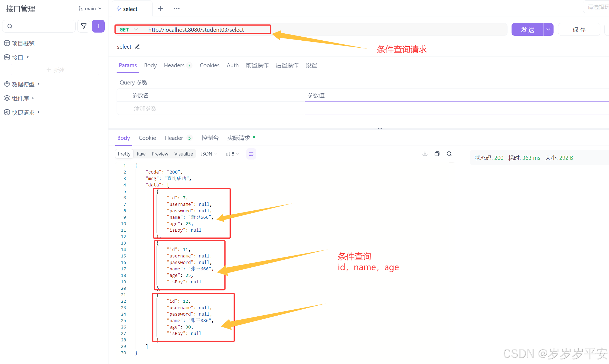Choose Preview view mode
The height and width of the screenshot is (364, 609).
[160, 154]
